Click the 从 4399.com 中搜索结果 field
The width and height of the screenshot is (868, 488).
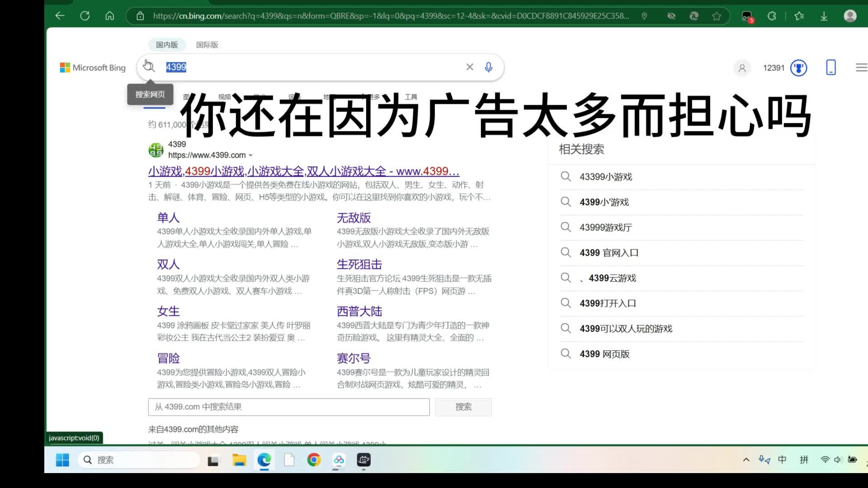pyautogui.click(x=289, y=407)
